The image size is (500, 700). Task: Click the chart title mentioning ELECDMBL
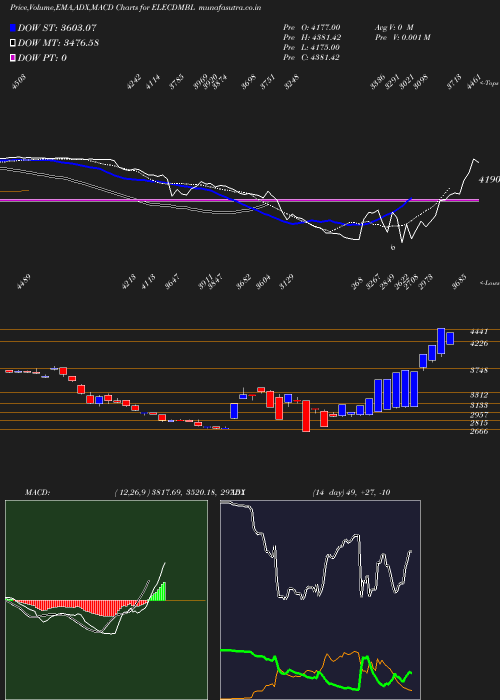click(135, 8)
